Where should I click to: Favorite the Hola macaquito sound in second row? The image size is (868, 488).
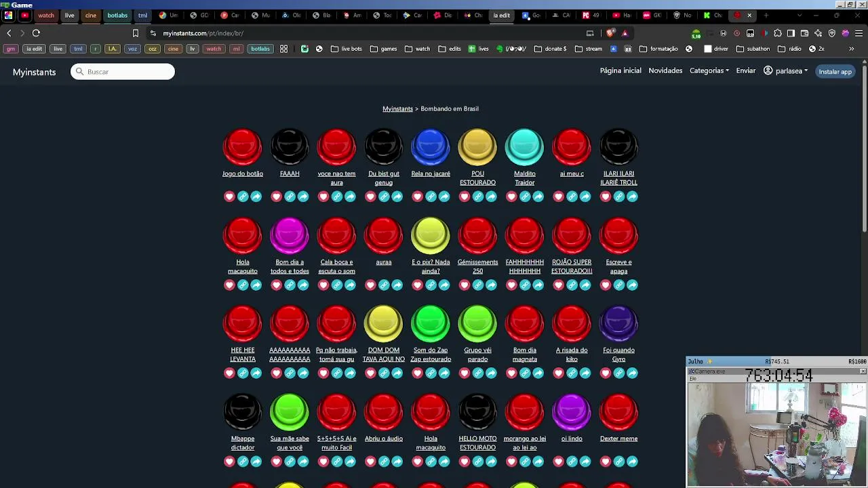[229, 285]
